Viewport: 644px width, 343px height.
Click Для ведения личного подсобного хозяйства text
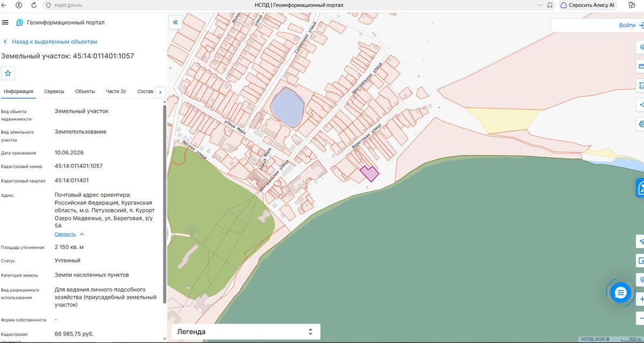click(x=106, y=297)
